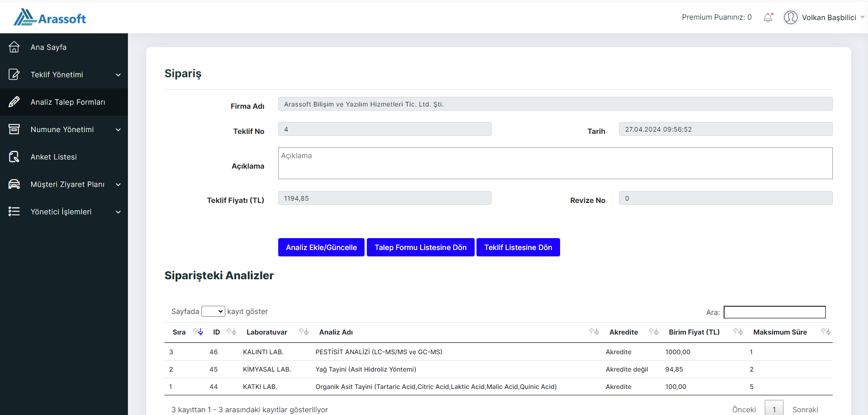
Task: Click Volkan Başbilici username
Action: (x=829, y=17)
